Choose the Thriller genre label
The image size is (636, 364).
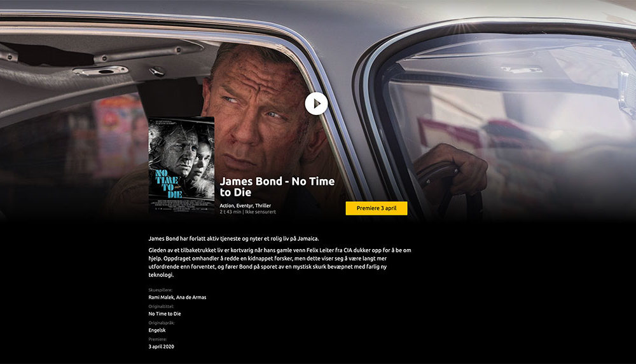263,206
